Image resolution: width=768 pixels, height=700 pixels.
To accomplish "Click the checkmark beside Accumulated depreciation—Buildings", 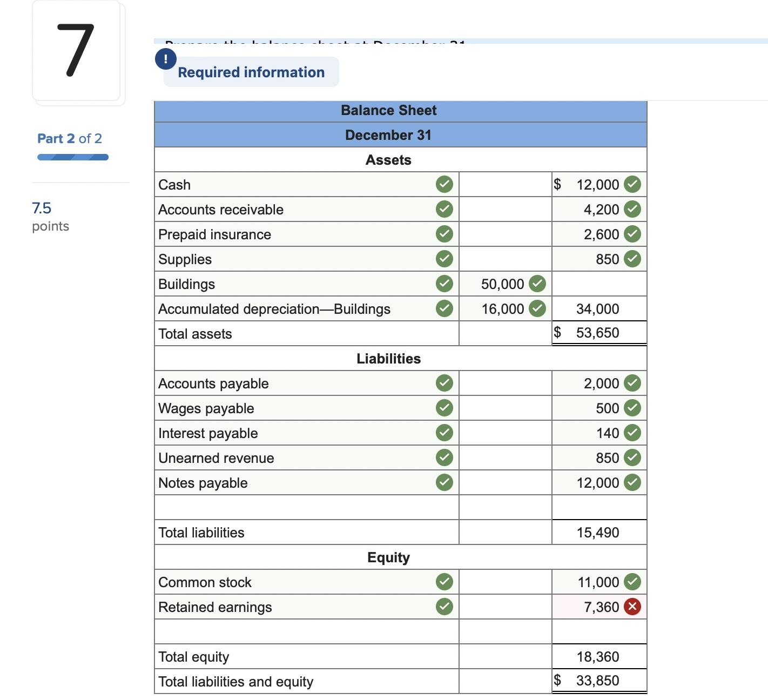I will pos(443,308).
